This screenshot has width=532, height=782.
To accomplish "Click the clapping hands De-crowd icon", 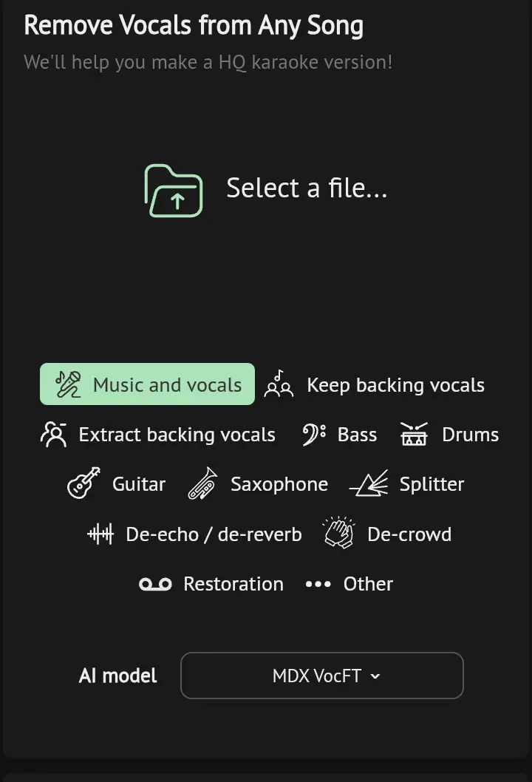I will [x=338, y=533].
